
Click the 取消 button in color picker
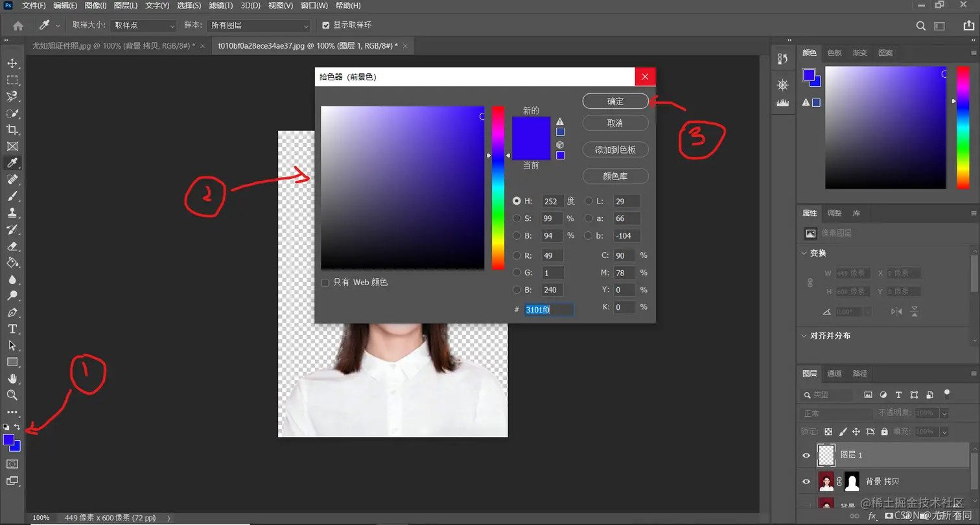point(615,123)
